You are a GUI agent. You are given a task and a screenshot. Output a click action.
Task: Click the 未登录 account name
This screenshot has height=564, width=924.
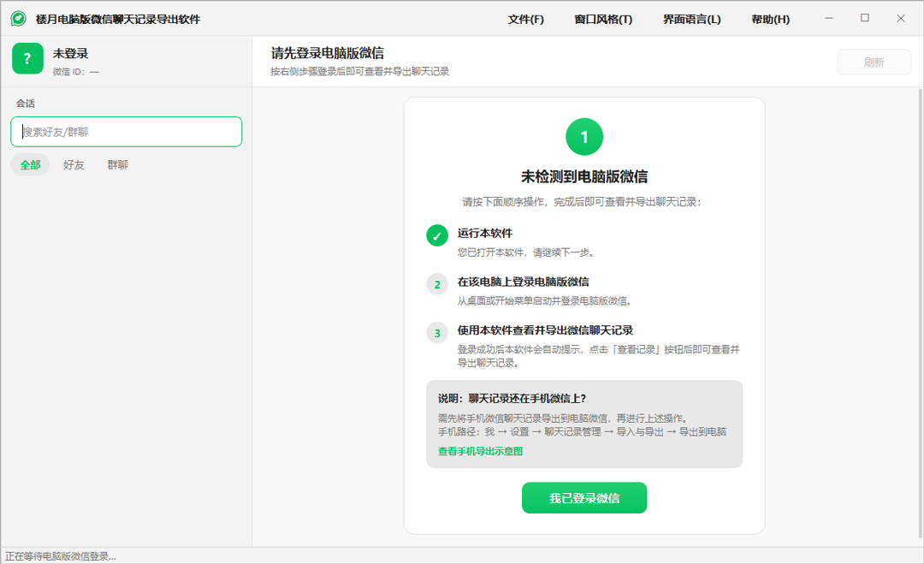click(x=70, y=53)
